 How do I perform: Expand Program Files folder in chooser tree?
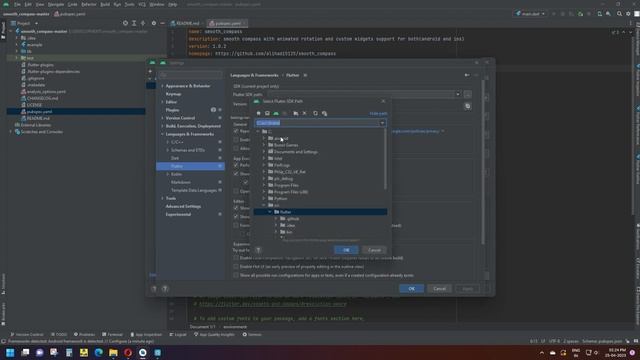pos(264,185)
